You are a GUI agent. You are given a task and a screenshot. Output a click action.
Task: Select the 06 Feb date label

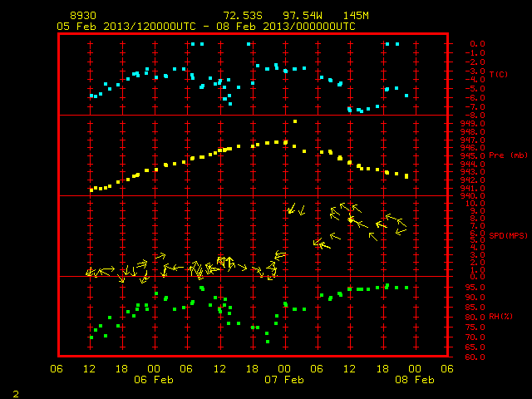[x=154, y=380]
